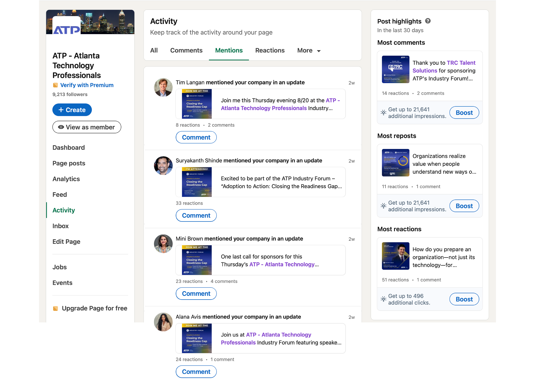The image size is (535, 392).
Task: Select the Comments activity tab
Action: click(186, 50)
